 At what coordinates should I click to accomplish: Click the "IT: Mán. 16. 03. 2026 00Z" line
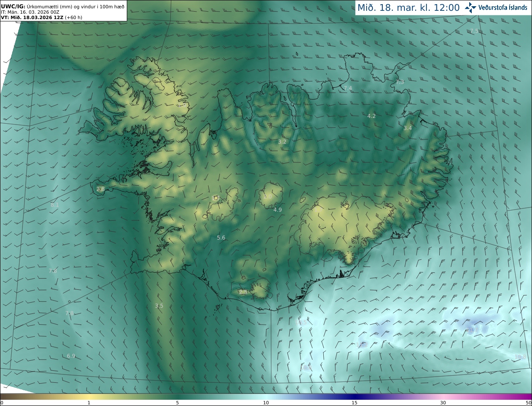[x=30, y=12]
